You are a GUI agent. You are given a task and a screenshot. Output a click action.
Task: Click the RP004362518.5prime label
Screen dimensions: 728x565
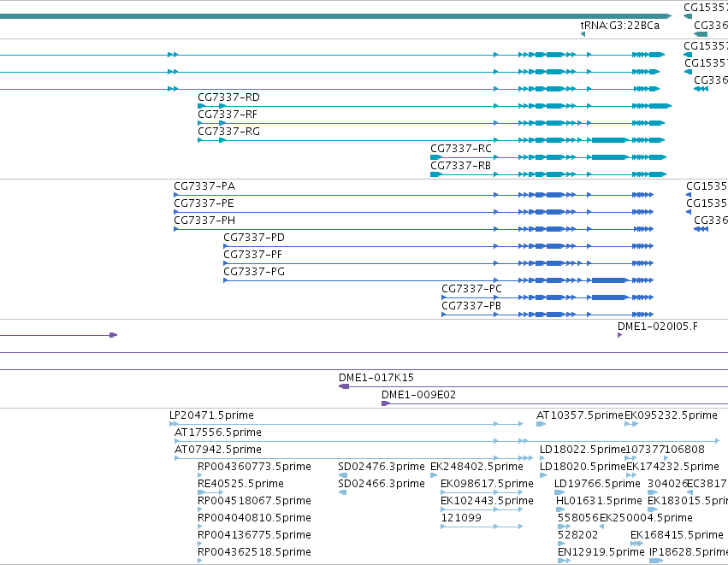254,552
